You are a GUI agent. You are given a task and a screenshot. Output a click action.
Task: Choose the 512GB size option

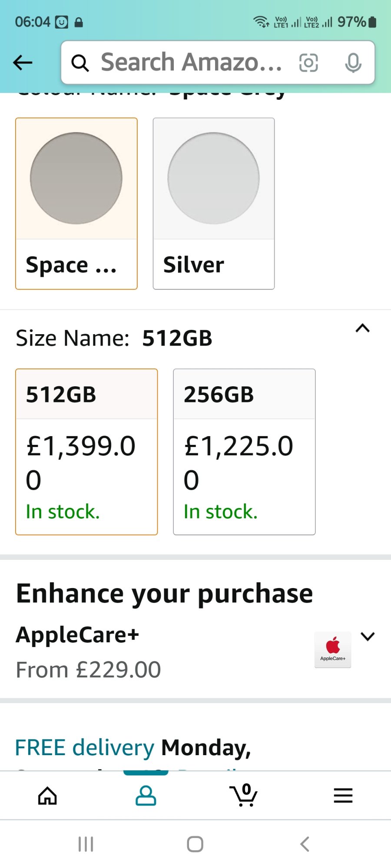[86, 451]
